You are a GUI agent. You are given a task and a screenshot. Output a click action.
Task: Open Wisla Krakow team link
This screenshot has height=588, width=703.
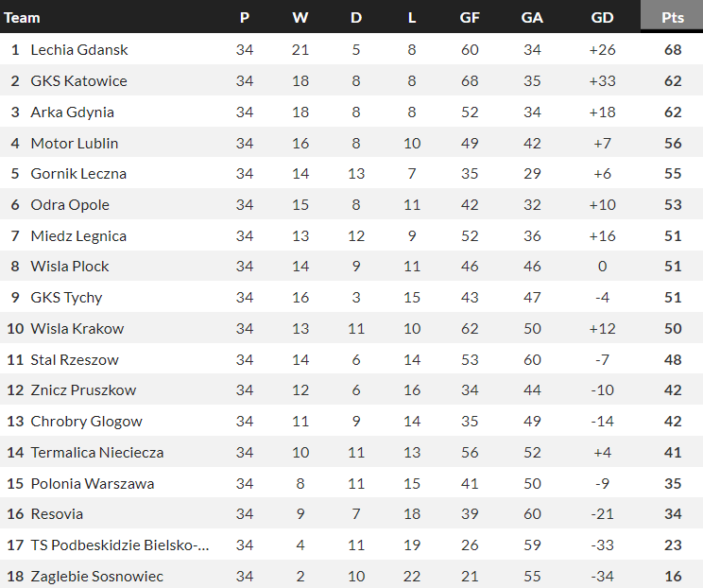pos(77,328)
